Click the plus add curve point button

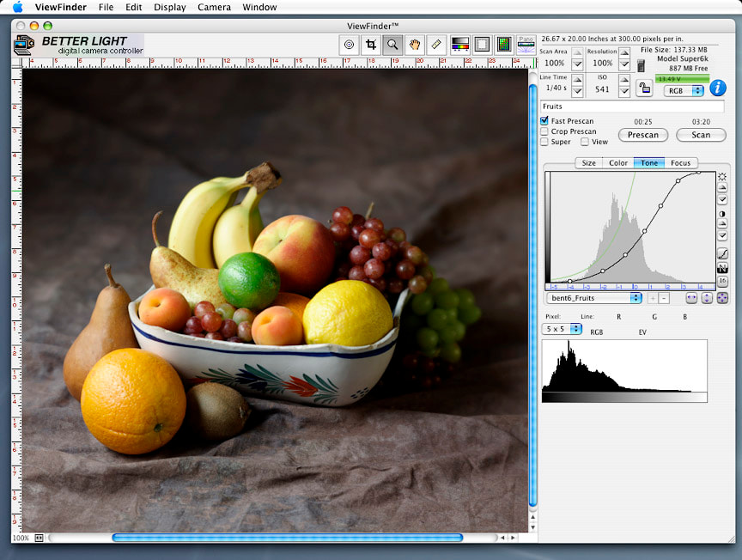pyautogui.click(x=653, y=298)
